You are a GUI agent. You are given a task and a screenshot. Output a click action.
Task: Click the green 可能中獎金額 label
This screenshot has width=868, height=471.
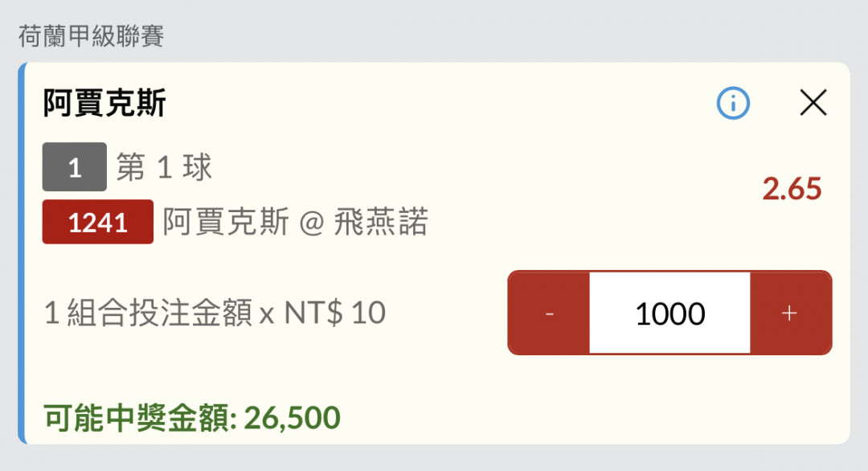[x=140, y=418]
